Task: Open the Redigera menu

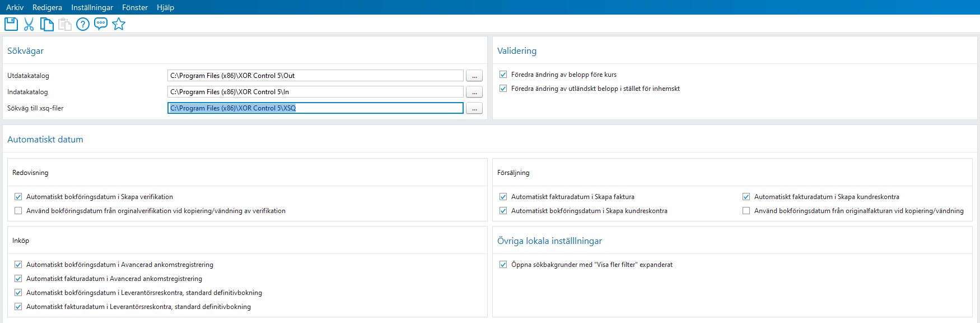Action: click(47, 7)
